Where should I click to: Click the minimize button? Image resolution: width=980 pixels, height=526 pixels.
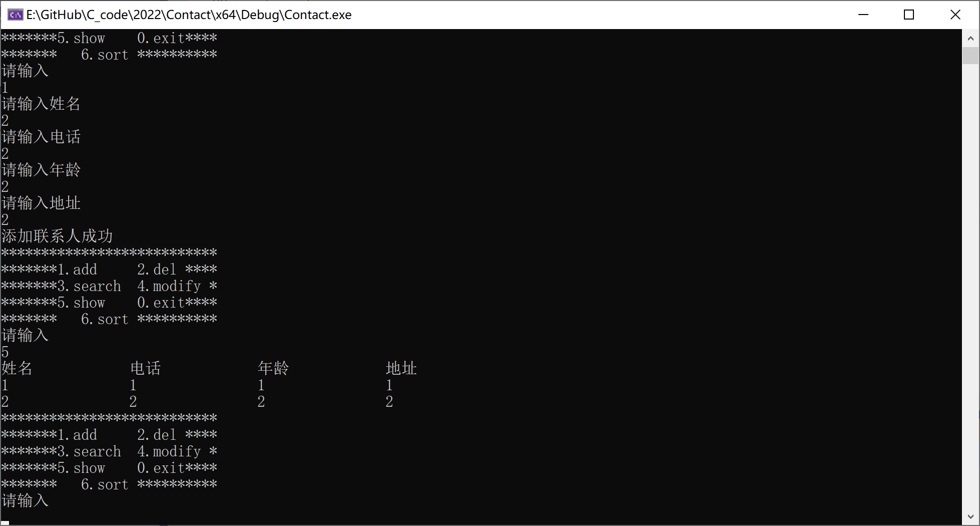tap(863, 15)
